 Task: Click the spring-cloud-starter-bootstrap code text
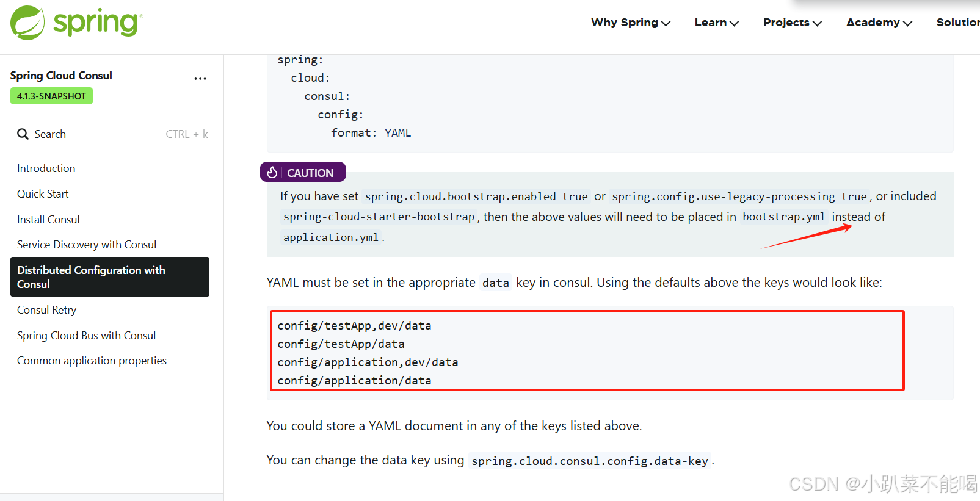pos(379,217)
